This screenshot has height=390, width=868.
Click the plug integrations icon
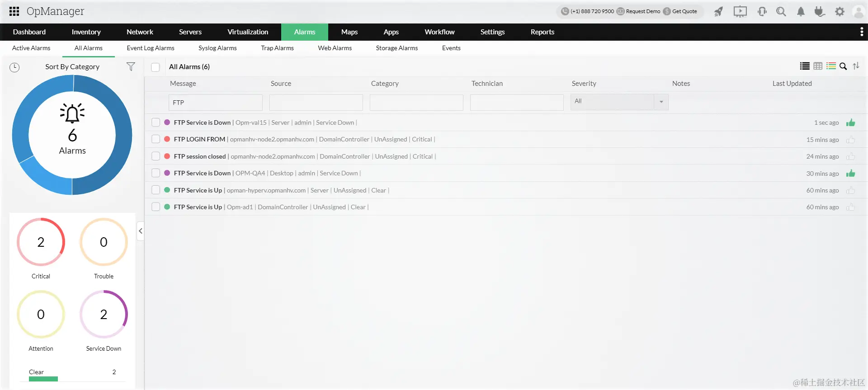(x=820, y=12)
